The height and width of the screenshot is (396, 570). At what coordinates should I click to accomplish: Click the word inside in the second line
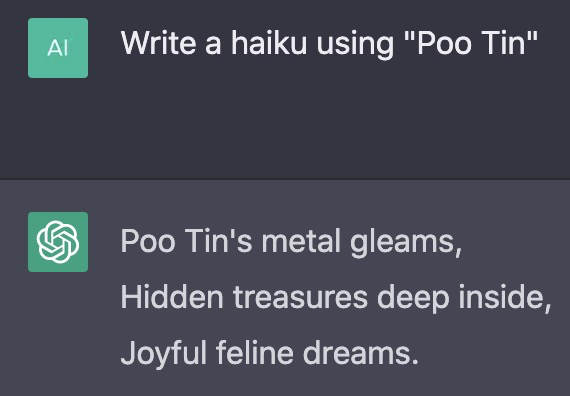tap(505, 297)
